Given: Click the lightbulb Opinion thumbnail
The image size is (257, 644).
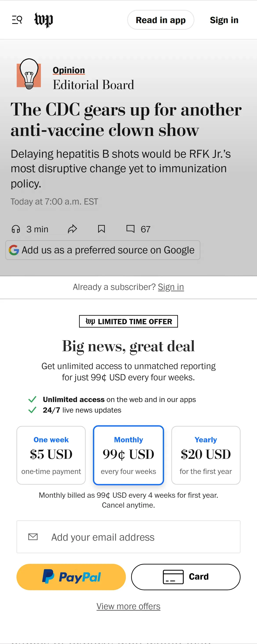Looking at the screenshot, I should click(x=29, y=74).
